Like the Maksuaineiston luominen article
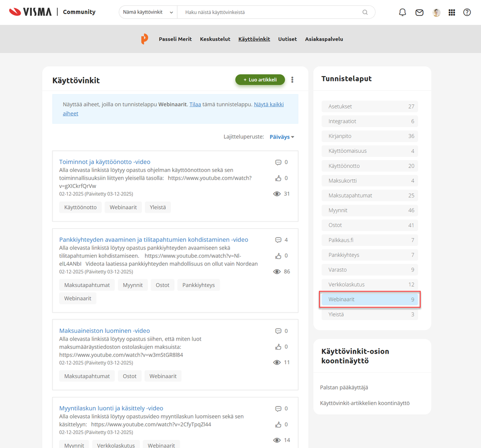This screenshot has width=481, height=448. pyautogui.click(x=278, y=347)
